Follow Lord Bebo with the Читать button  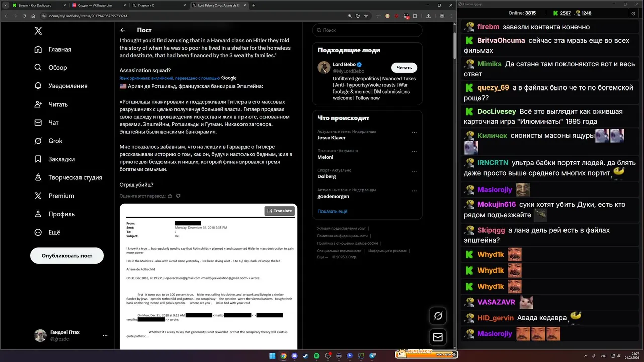[x=404, y=67]
